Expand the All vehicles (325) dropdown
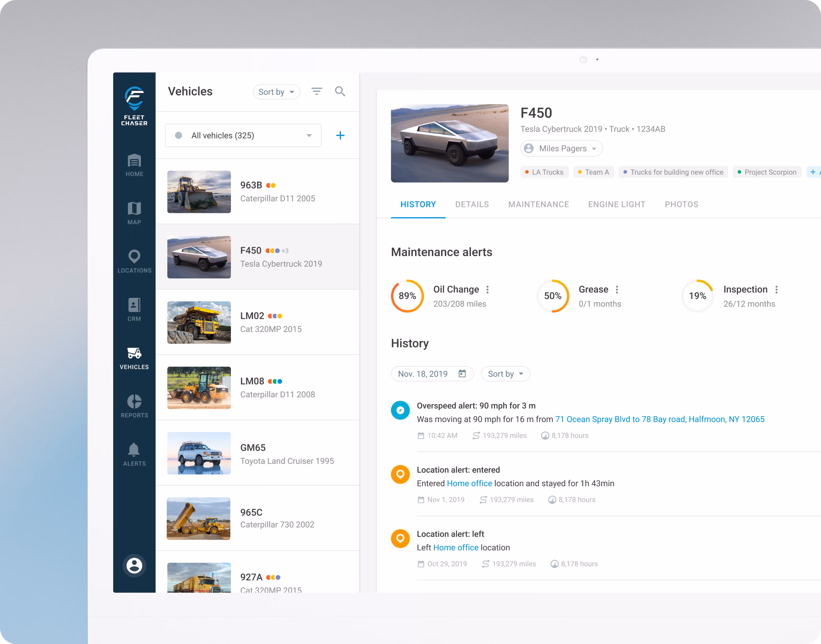 (x=243, y=135)
